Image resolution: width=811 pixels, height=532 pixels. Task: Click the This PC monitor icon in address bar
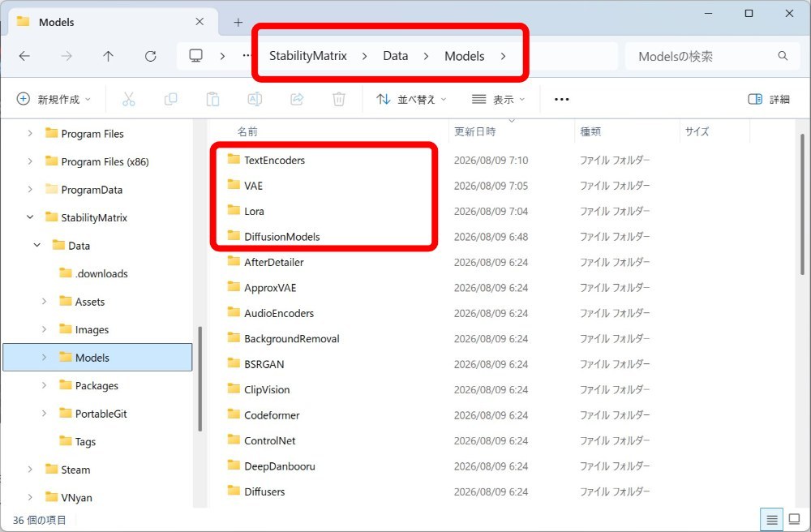click(x=195, y=56)
